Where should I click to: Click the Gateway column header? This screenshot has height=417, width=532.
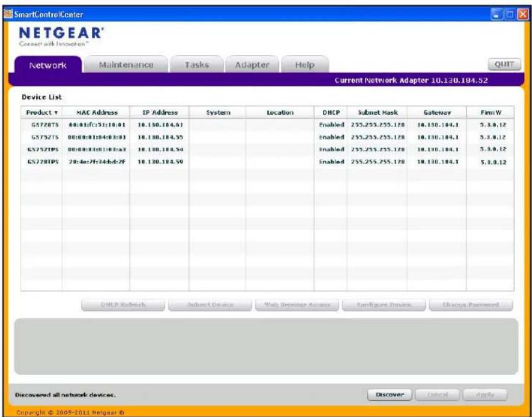[x=437, y=112]
